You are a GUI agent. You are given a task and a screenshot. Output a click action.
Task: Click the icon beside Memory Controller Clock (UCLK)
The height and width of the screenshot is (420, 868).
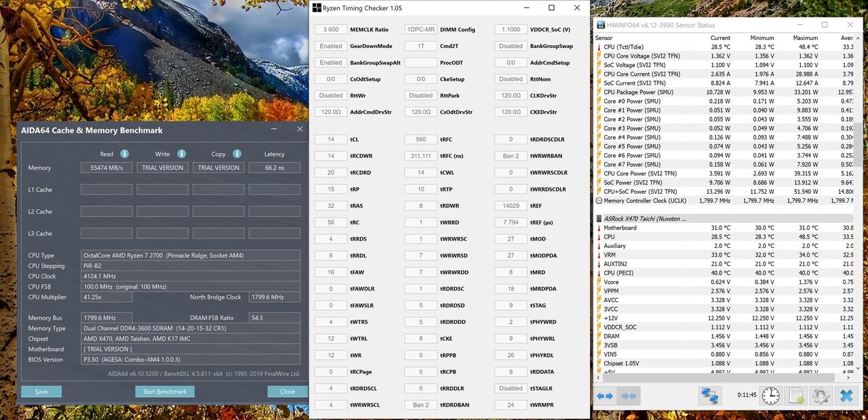pyautogui.click(x=599, y=201)
